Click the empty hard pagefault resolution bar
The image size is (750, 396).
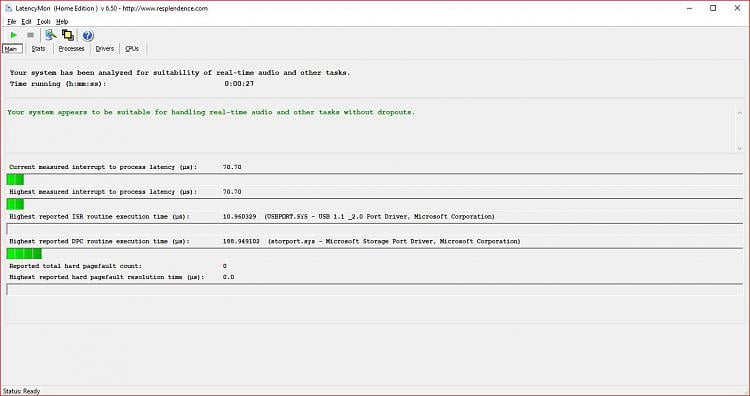pyautogui.click(x=375, y=289)
